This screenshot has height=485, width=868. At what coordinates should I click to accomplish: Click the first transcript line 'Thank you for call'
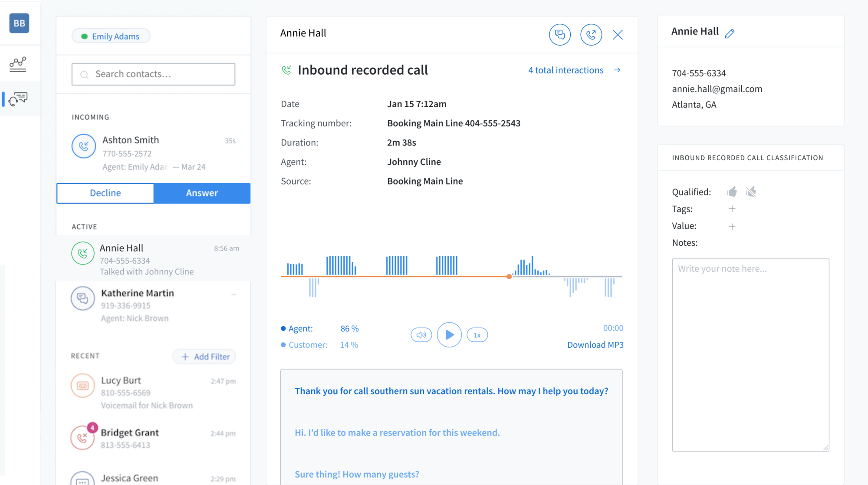click(451, 391)
